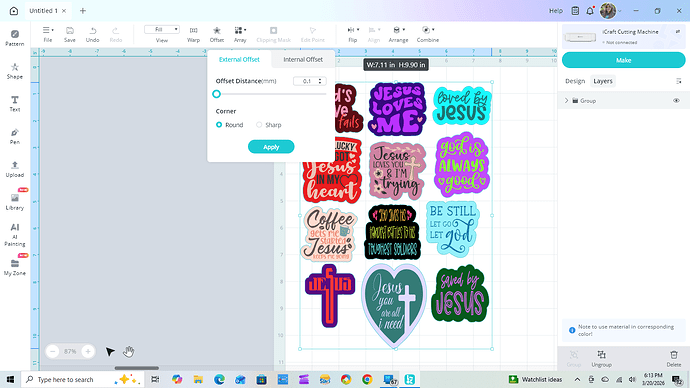The height and width of the screenshot is (388, 690).
Task: Open the Pattern panel in the sidebar
Action: pos(15,38)
